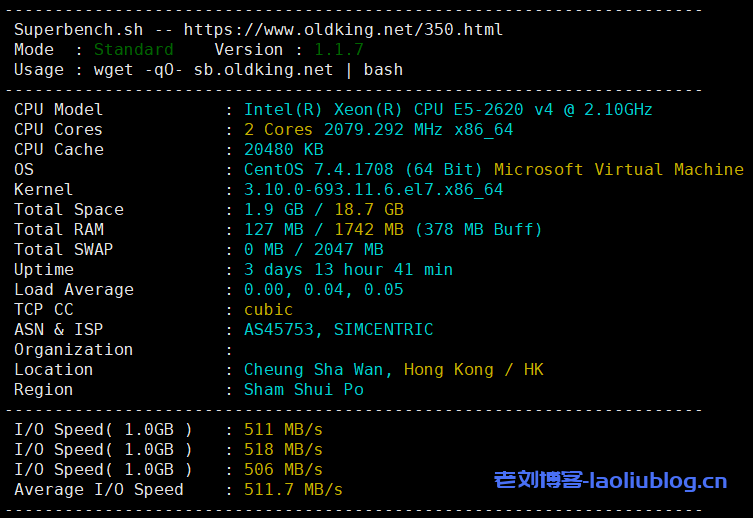Screen dimensions: 753x518
Task: Click the Load Average numbers
Action: coord(323,290)
